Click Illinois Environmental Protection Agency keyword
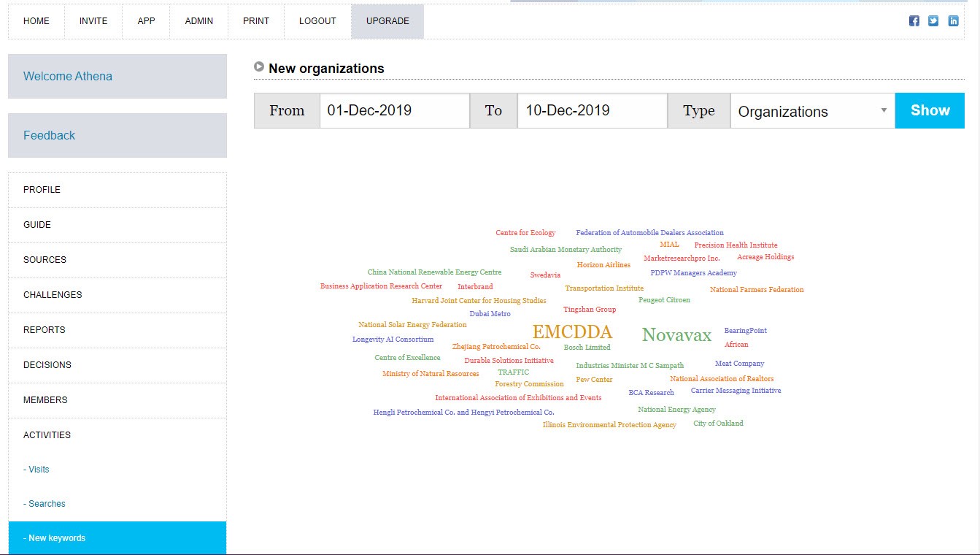980x555 pixels. pos(609,425)
